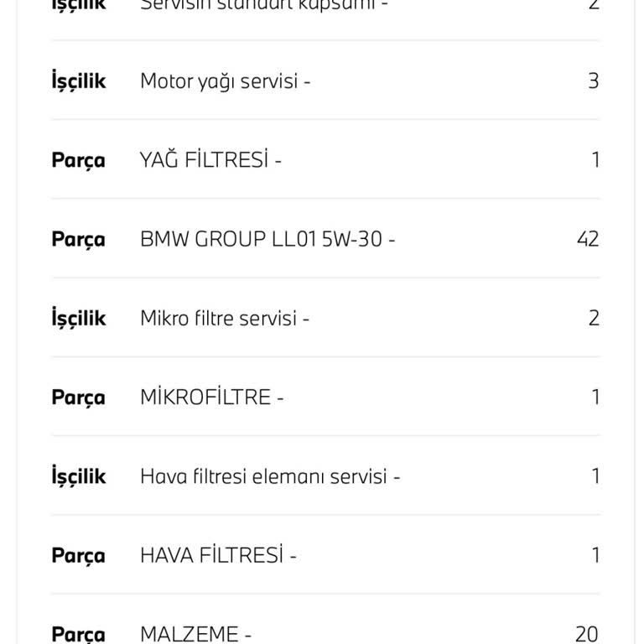Click quantity 42 for BMW GROUP oil

[x=588, y=239]
